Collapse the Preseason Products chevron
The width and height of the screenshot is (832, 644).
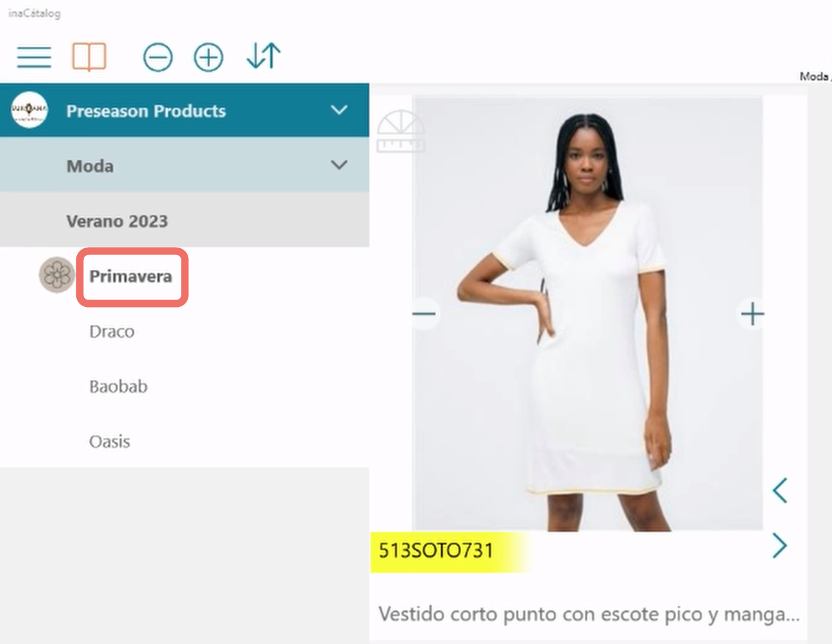click(x=339, y=111)
